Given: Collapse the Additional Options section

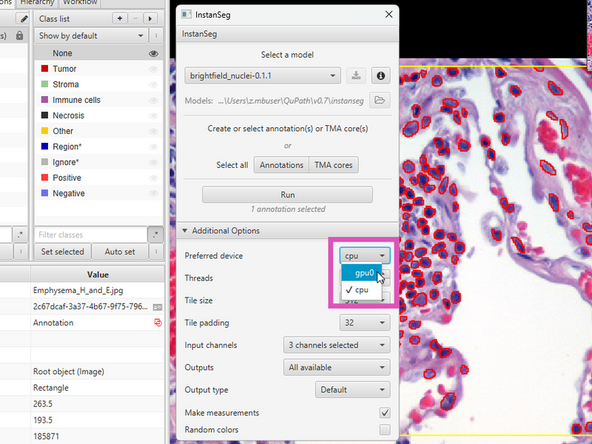Looking at the screenshot, I should tap(287, 230).
